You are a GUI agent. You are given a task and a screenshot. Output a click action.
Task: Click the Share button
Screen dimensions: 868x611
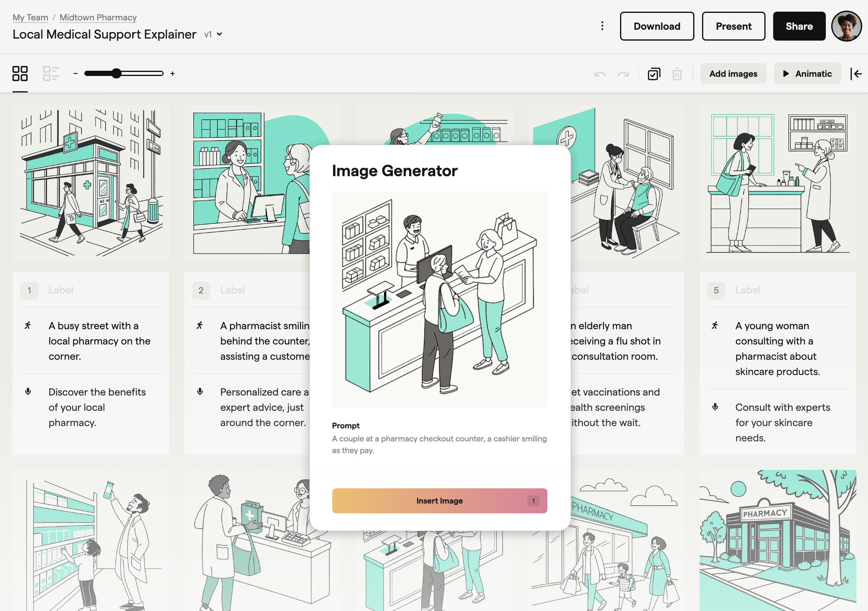799,26
